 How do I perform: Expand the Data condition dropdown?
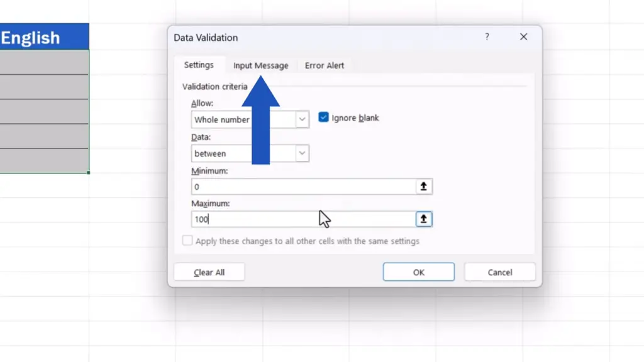[x=303, y=153]
